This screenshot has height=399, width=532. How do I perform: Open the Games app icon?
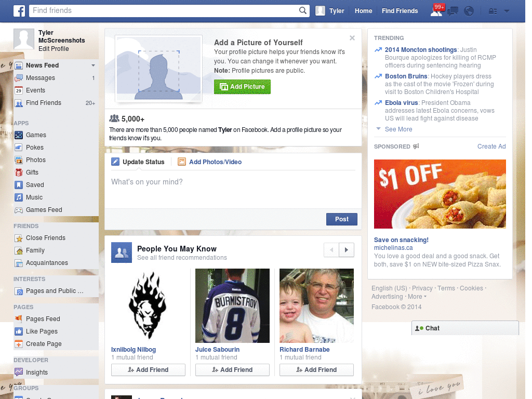19,135
